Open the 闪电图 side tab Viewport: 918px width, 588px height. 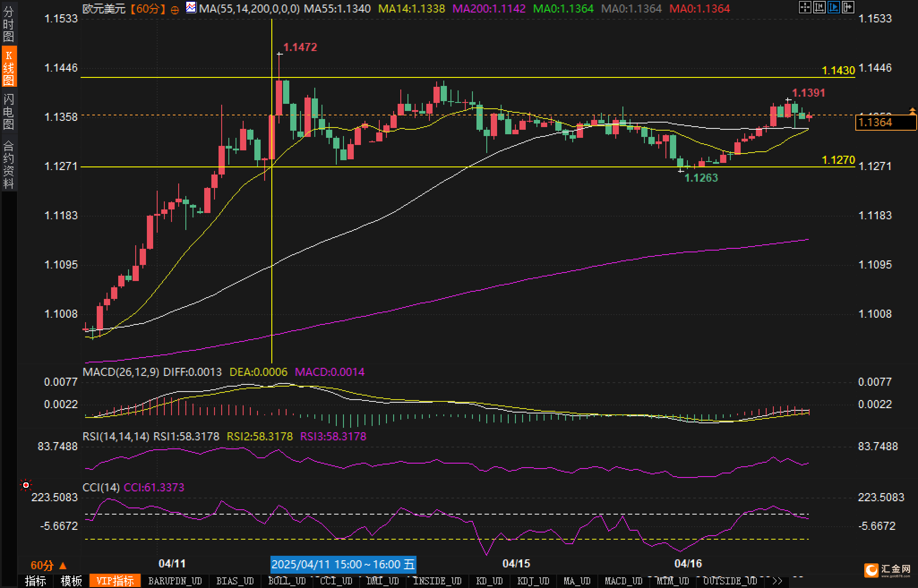coord(9,111)
